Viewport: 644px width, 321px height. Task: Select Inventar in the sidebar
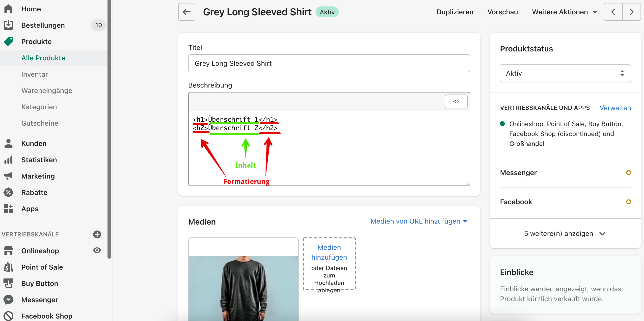pyautogui.click(x=34, y=74)
